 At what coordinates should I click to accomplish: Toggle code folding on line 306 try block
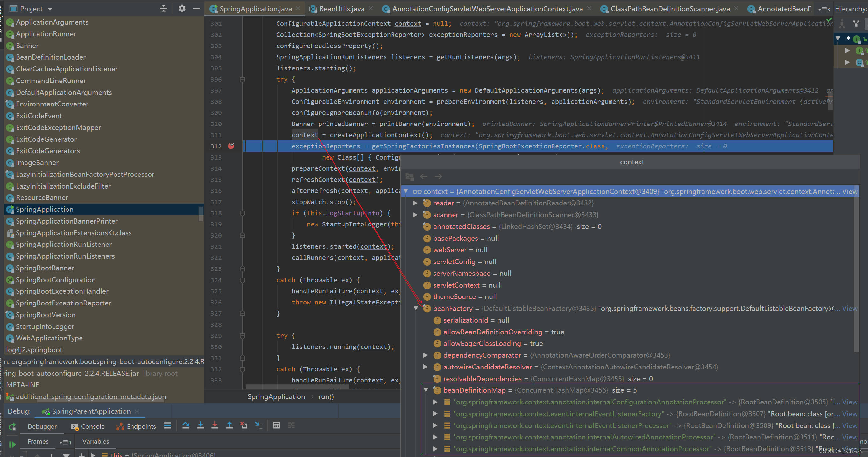pos(242,80)
